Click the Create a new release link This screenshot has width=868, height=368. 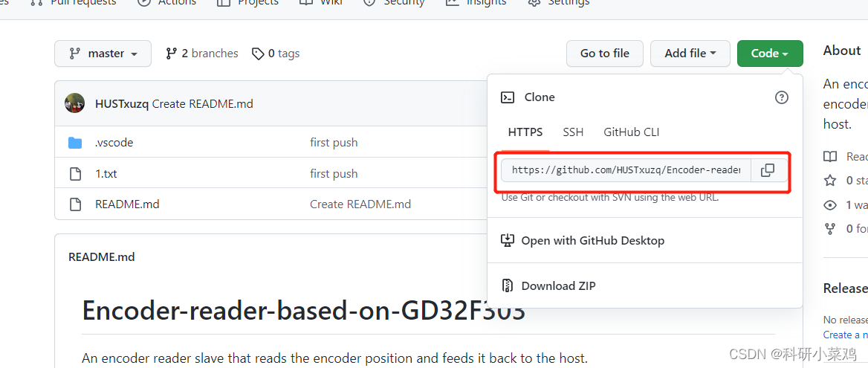tap(845, 335)
